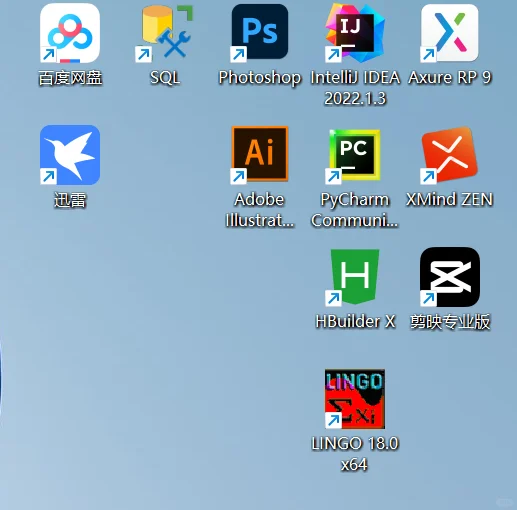Click the SQL text label
This screenshot has width=517, height=510.
(x=165, y=78)
